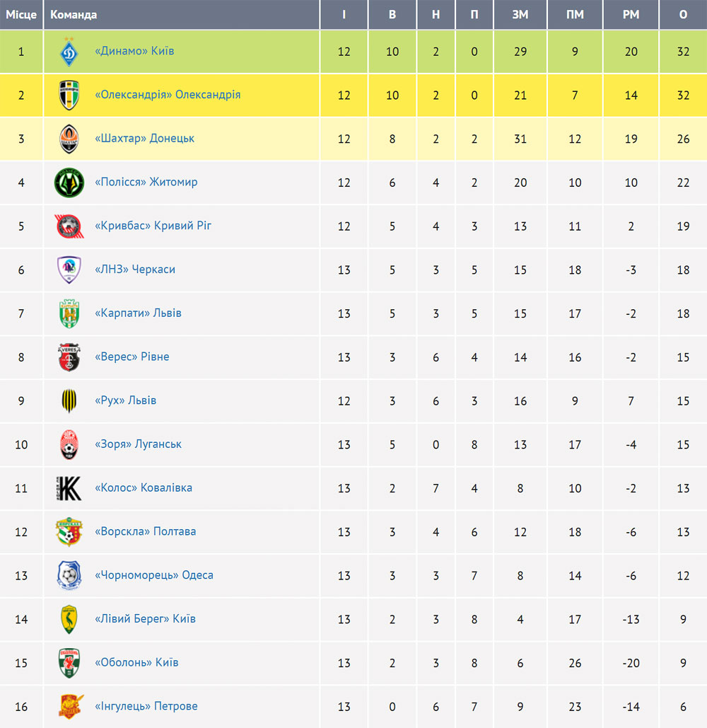
Task: Click the Inhulets Petrove orange emblem
Action: tap(71, 706)
